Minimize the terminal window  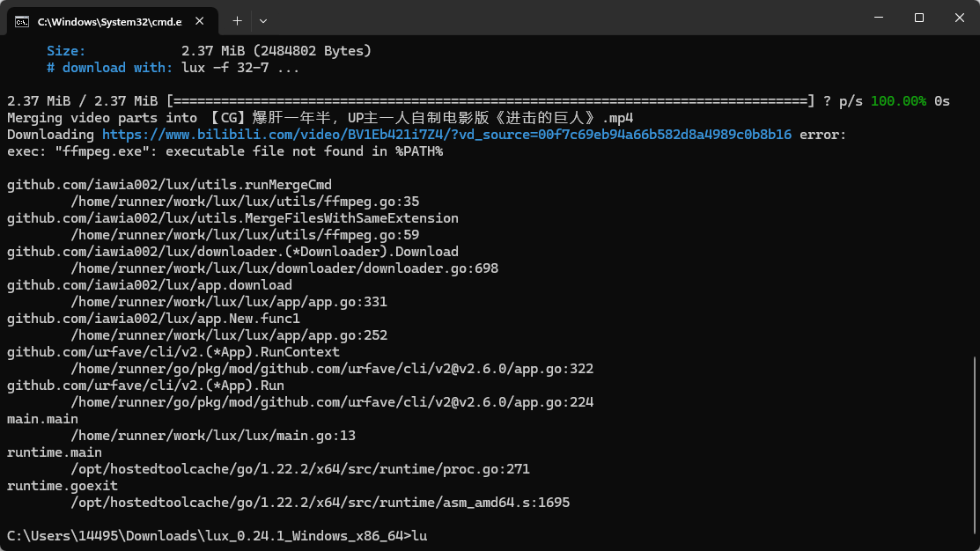click(x=878, y=18)
